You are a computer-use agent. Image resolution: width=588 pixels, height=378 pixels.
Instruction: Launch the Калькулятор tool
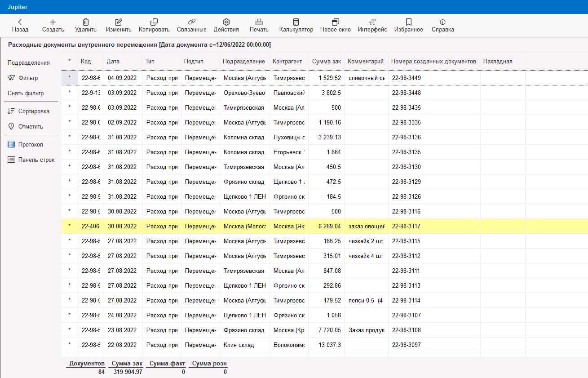[296, 26]
